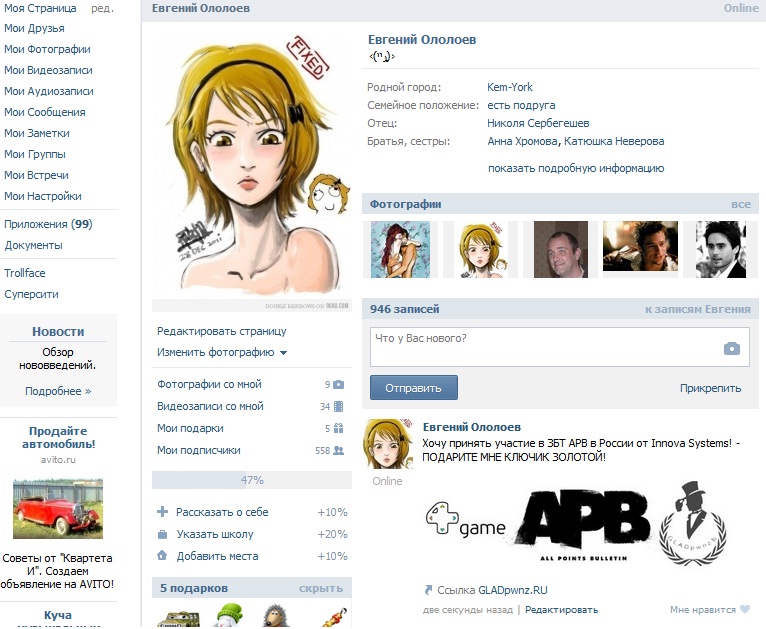Viewport: 766px width, 629px height.
Task: Click the film icon beside Видеозаписи со мной
Action: [339, 406]
